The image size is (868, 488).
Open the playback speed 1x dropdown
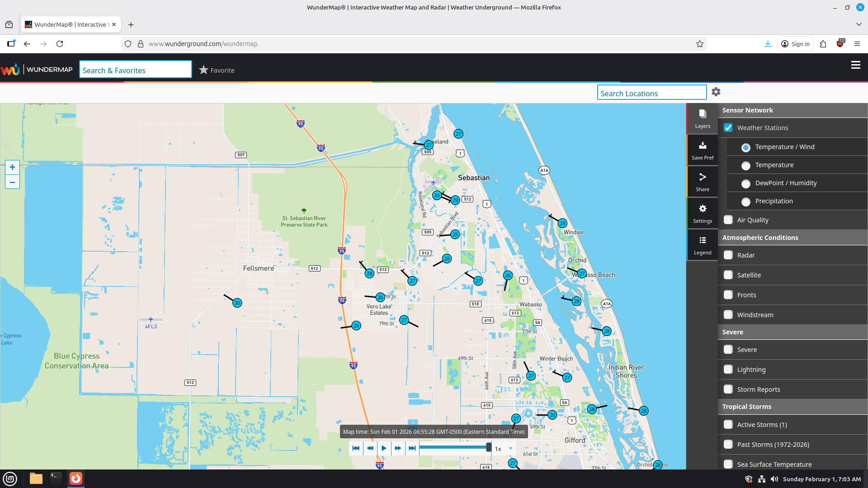coord(504,449)
